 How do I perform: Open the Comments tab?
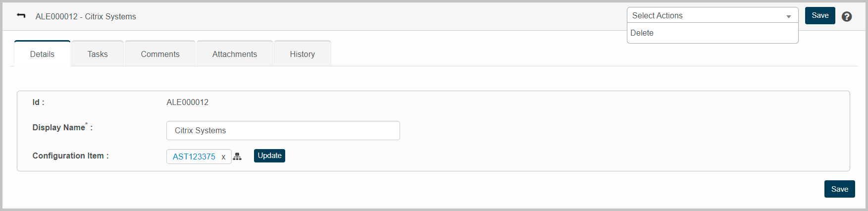[x=160, y=54]
